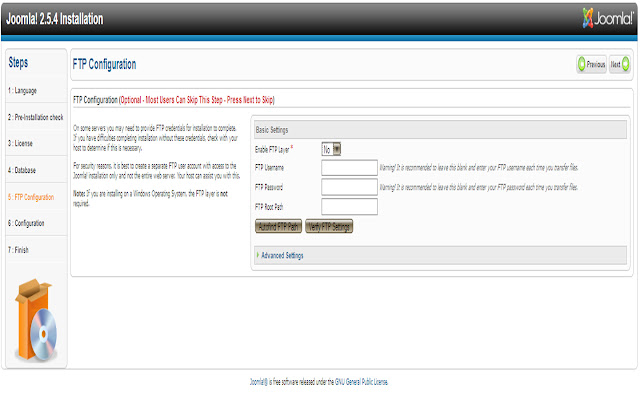
Task: Click the Joomla! 2.5.4 Installation title
Action: tap(55, 19)
